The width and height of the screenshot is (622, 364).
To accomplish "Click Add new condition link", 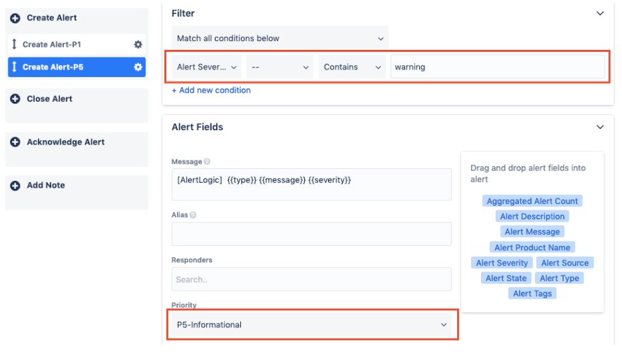I will pos(211,90).
